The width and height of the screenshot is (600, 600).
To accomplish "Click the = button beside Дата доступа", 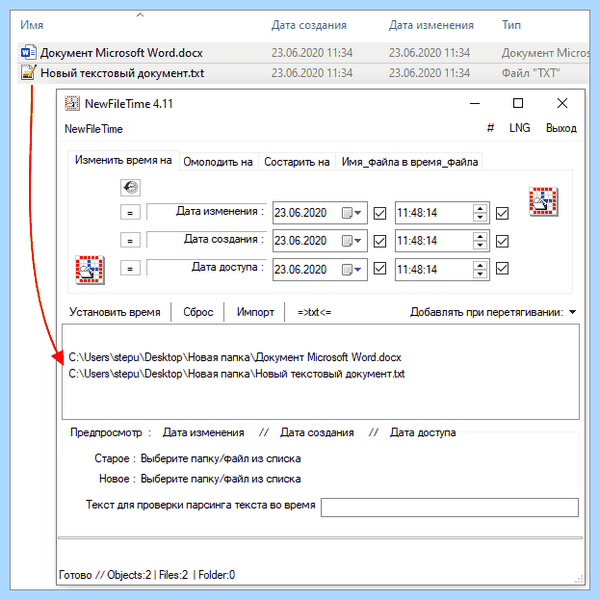I will point(130,268).
